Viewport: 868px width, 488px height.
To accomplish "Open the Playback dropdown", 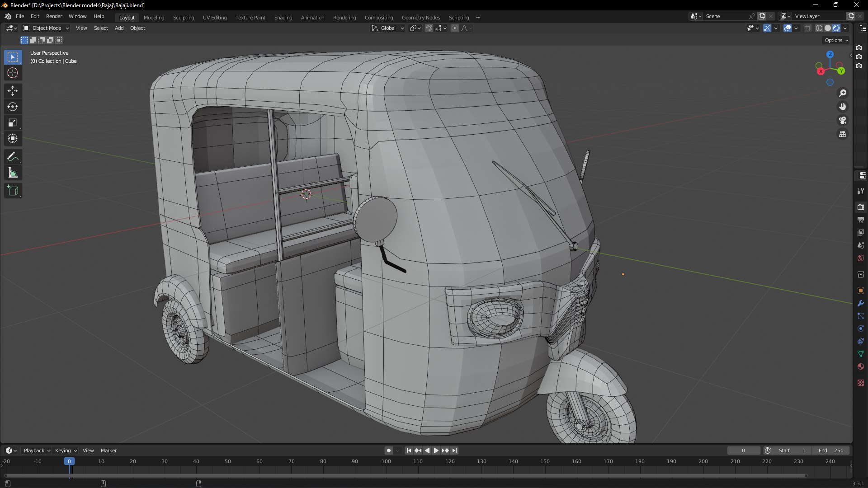I will pos(37,450).
